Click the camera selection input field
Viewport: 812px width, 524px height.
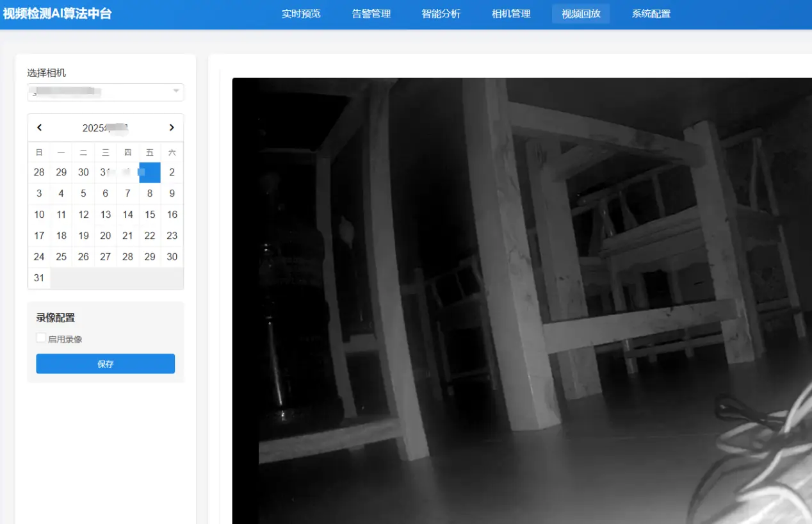106,92
